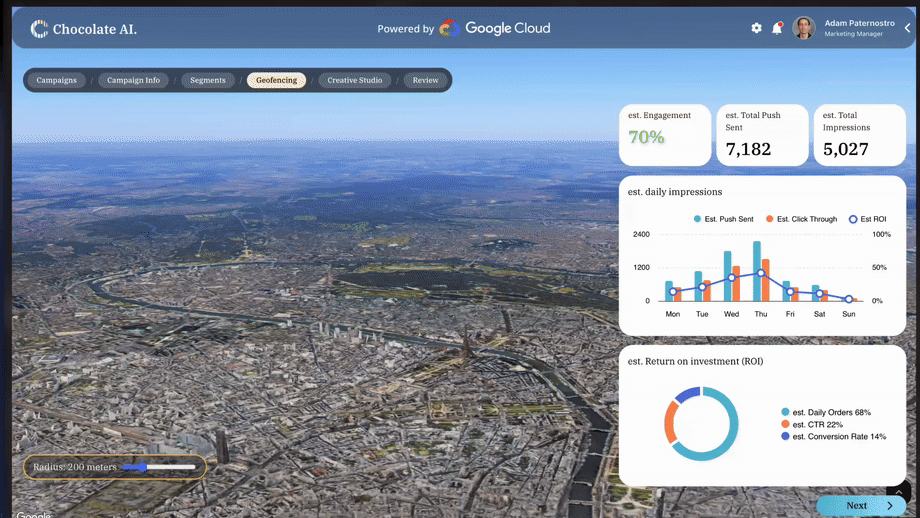The height and width of the screenshot is (518, 920).
Task: Toggle Est. Click Through legend series
Action: coord(801,219)
